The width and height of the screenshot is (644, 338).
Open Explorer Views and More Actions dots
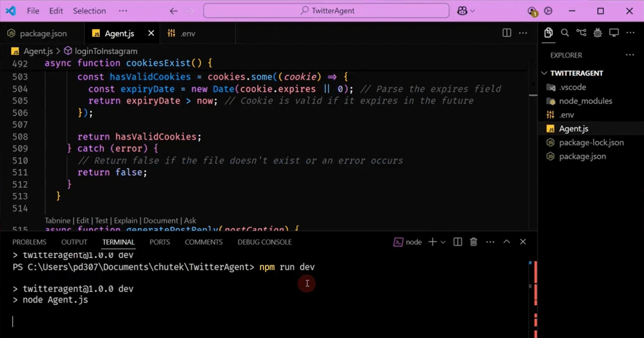(630, 55)
